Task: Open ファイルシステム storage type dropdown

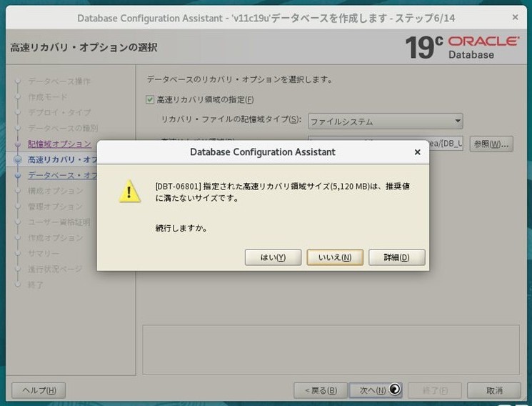Action: click(385, 122)
